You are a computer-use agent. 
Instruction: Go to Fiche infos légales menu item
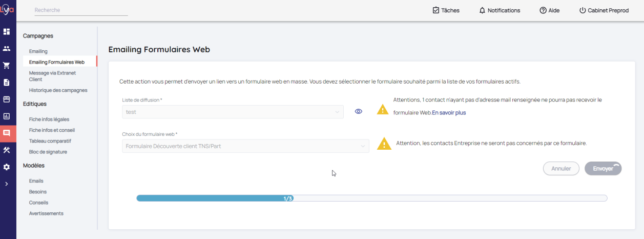(49, 120)
